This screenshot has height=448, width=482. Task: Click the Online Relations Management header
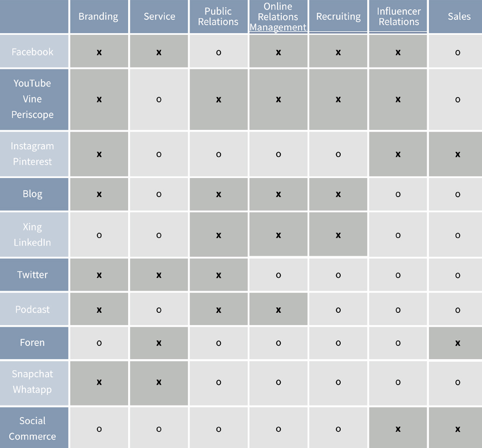(278, 17)
